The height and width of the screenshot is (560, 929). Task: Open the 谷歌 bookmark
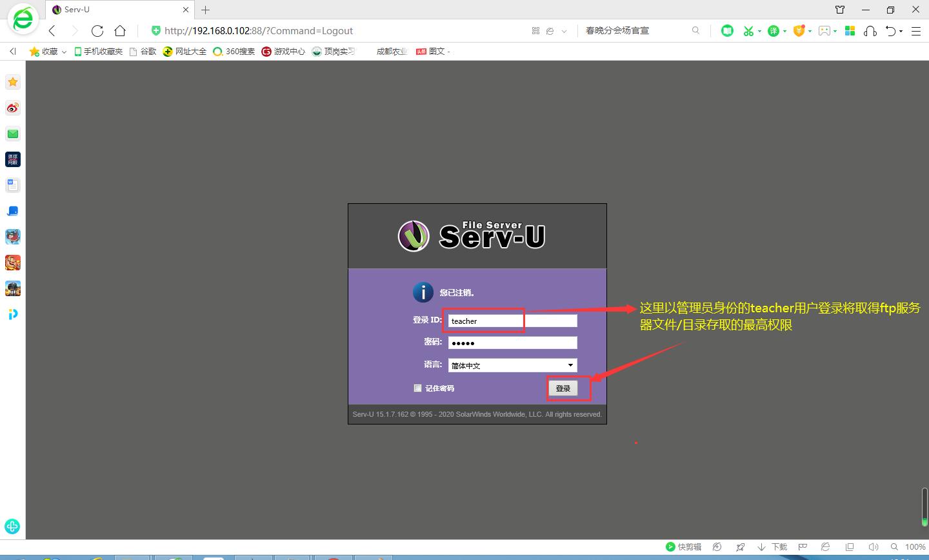[143, 51]
